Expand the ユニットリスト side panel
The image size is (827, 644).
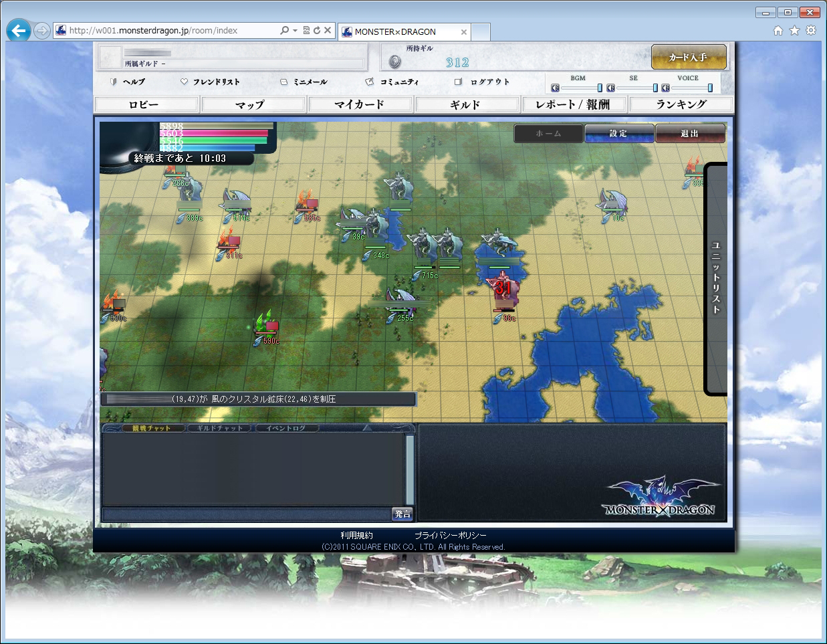(716, 278)
